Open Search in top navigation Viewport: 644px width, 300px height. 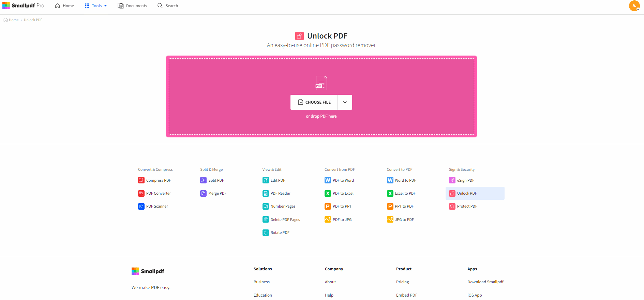168,6
